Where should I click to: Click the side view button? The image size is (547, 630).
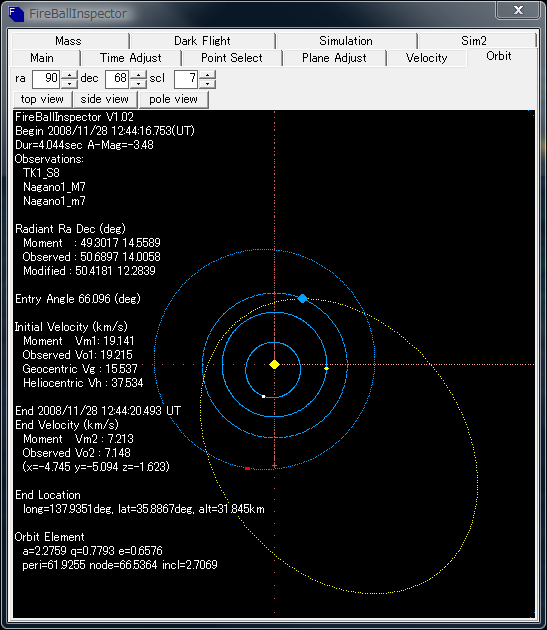point(104,99)
